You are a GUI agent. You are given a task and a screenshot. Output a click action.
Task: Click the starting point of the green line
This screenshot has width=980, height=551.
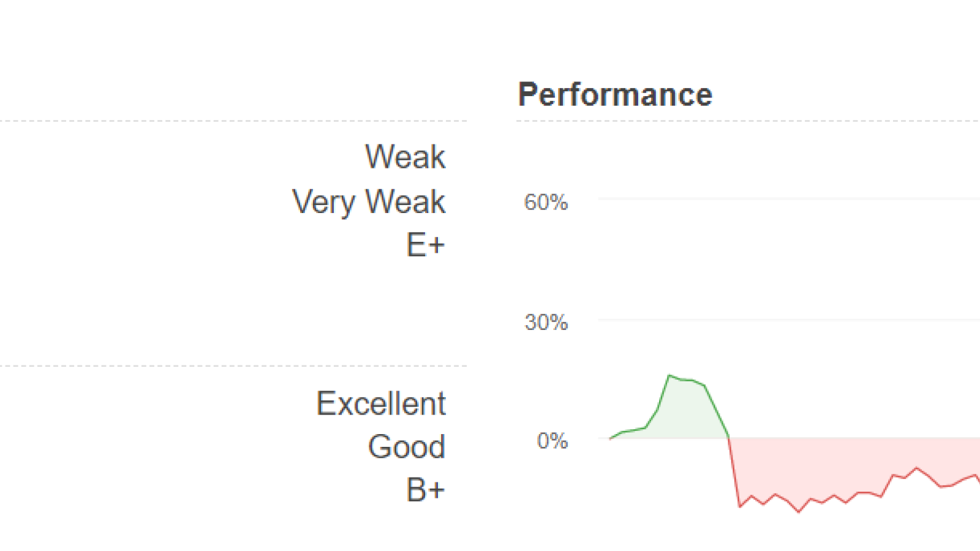[x=610, y=438]
